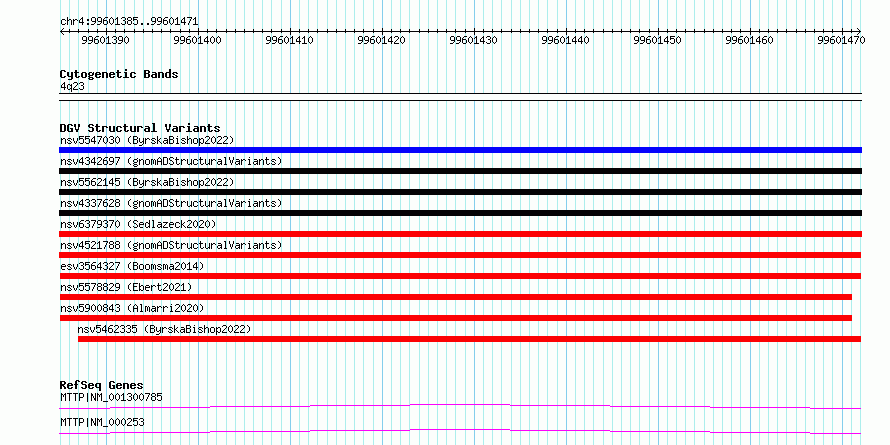Click the nsv5562145 (ByrskaBishop2022) label
890x445 pixels.
click(147, 182)
